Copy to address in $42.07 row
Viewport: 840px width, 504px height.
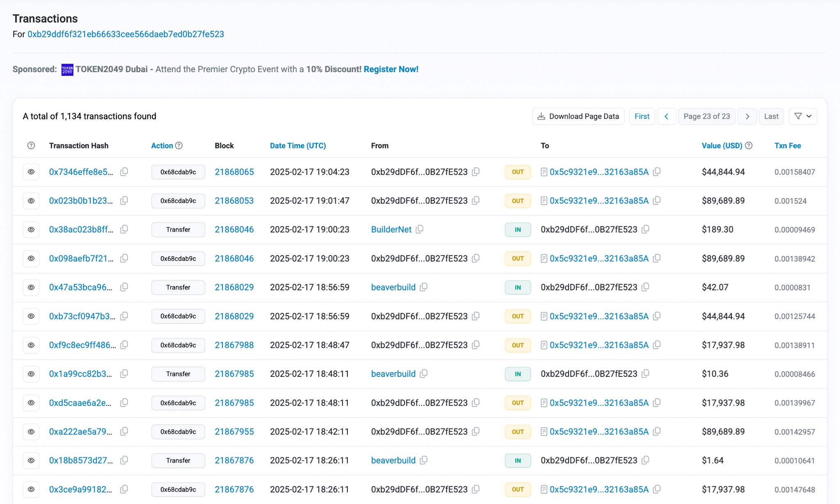tap(645, 287)
